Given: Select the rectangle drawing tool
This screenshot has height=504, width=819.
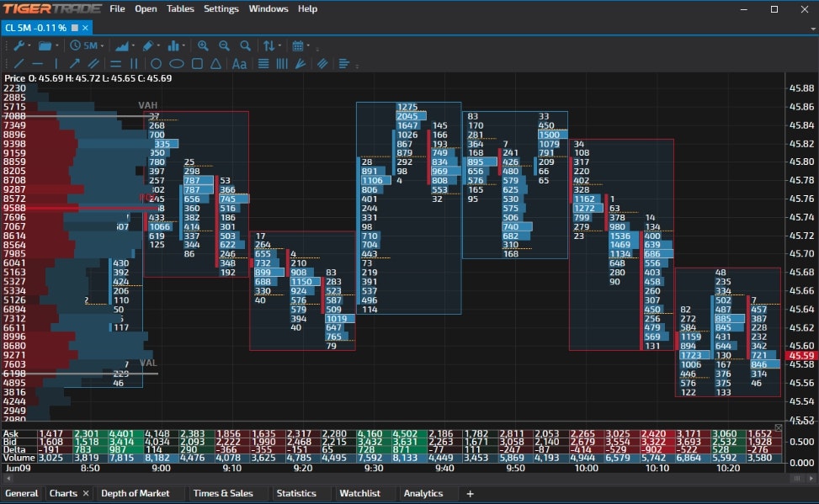Looking at the screenshot, I should pos(199,63).
